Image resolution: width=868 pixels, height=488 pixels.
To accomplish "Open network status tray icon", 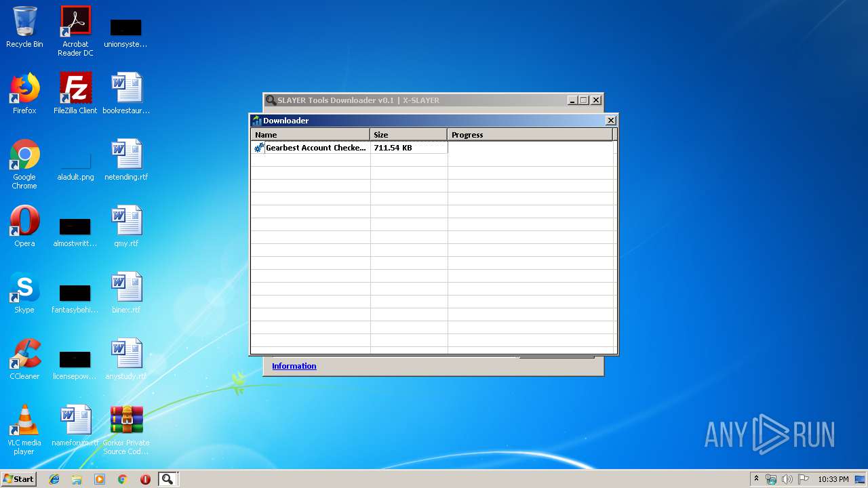I will [771, 479].
